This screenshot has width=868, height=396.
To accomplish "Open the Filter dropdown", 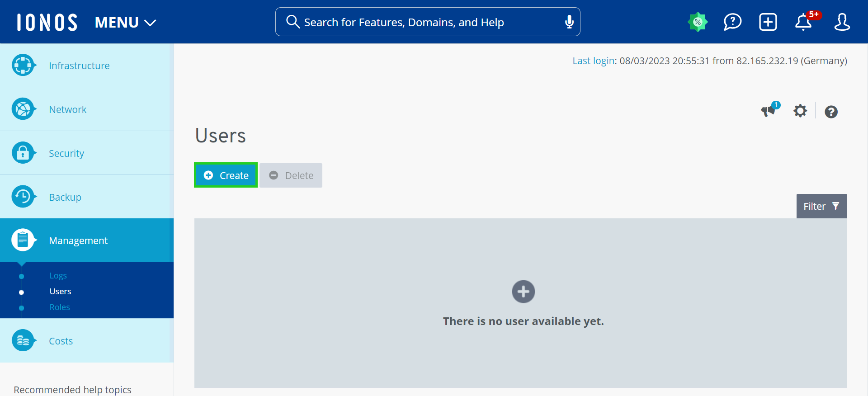I will [821, 206].
